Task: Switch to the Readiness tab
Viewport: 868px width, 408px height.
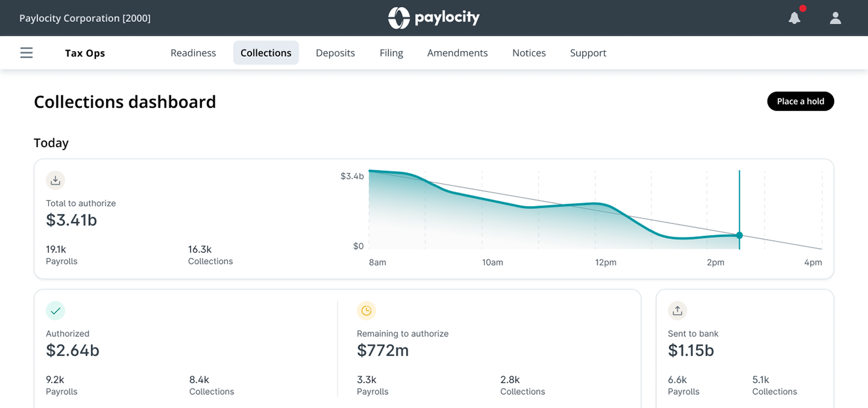Action: pyautogui.click(x=193, y=53)
